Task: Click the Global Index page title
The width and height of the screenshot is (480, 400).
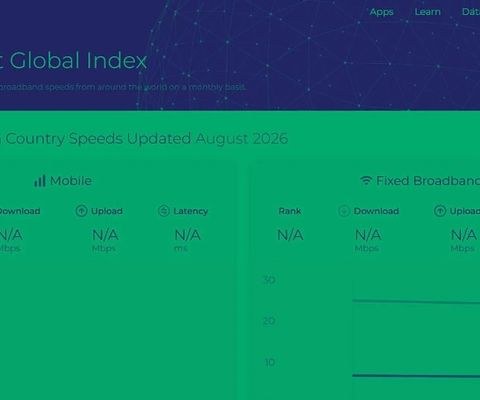Action: [x=73, y=60]
